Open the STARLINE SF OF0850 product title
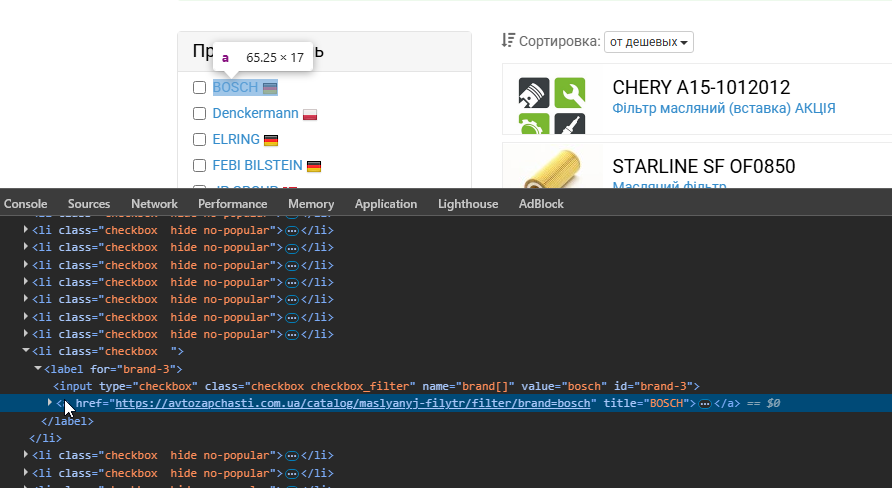 coord(704,167)
